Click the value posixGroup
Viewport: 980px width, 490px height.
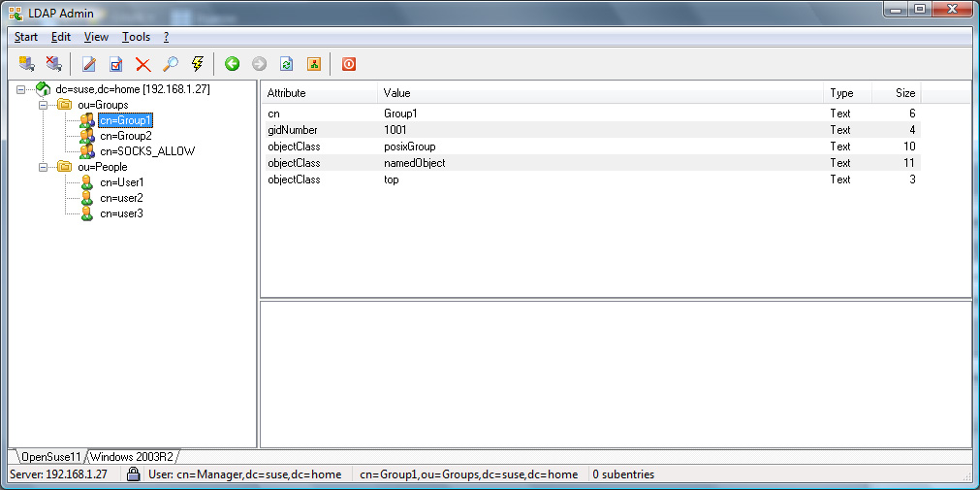(409, 147)
